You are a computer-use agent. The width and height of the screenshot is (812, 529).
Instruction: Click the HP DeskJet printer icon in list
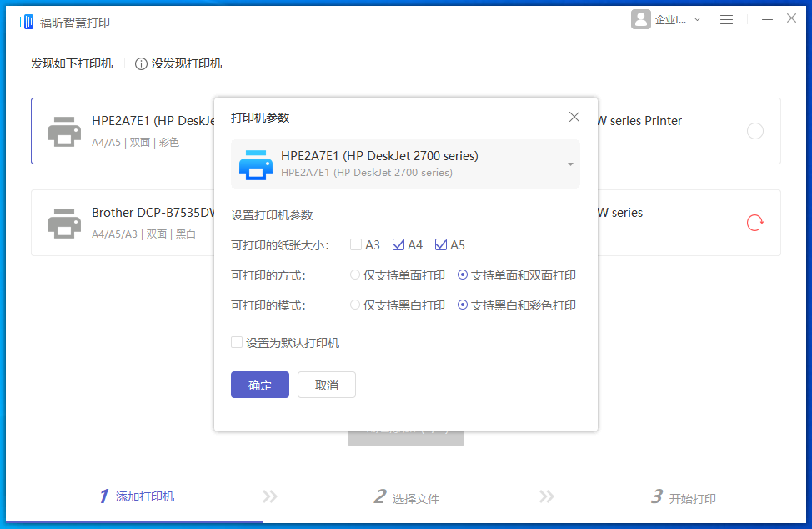pos(64,130)
